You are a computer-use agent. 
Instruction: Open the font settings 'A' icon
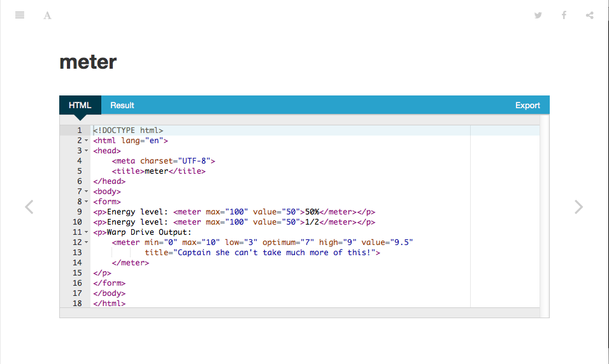[x=47, y=15]
